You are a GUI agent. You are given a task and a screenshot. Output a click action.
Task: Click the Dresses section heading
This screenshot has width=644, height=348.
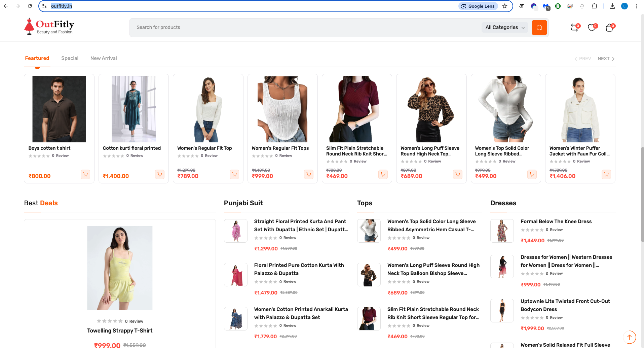[503, 203]
